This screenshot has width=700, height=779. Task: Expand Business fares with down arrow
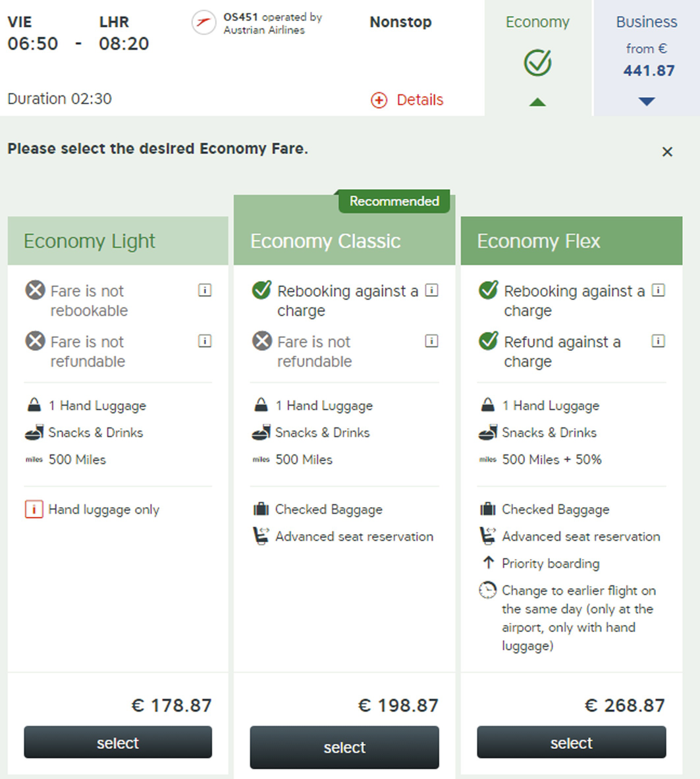647,101
